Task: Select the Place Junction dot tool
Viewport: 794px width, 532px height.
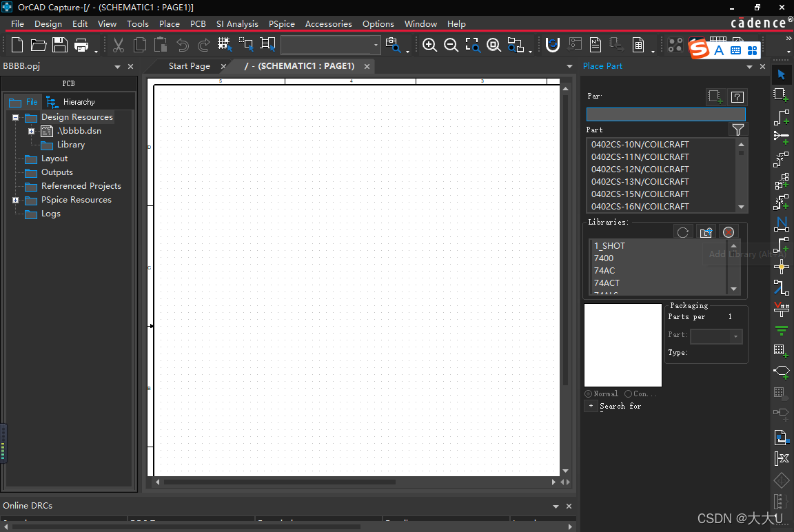Action: tap(782, 267)
